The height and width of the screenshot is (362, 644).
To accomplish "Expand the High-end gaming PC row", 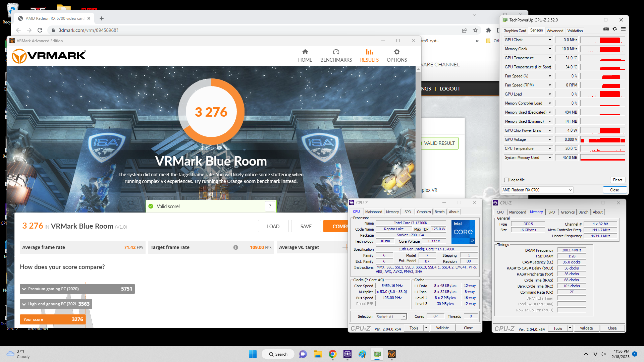I will pos(56,304).
